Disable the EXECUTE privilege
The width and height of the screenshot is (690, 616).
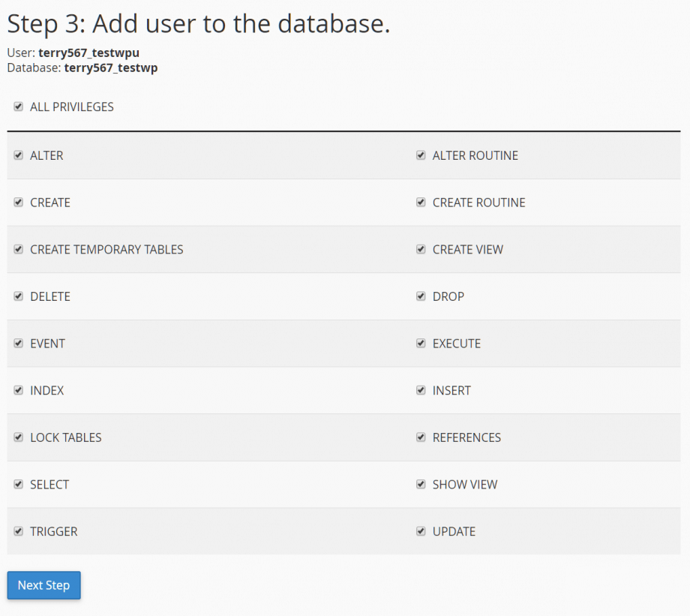421,343
